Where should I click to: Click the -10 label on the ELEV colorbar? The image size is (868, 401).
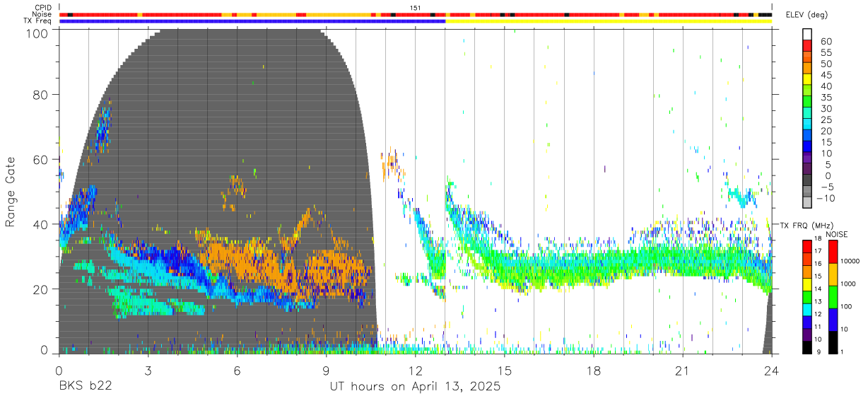825,198
